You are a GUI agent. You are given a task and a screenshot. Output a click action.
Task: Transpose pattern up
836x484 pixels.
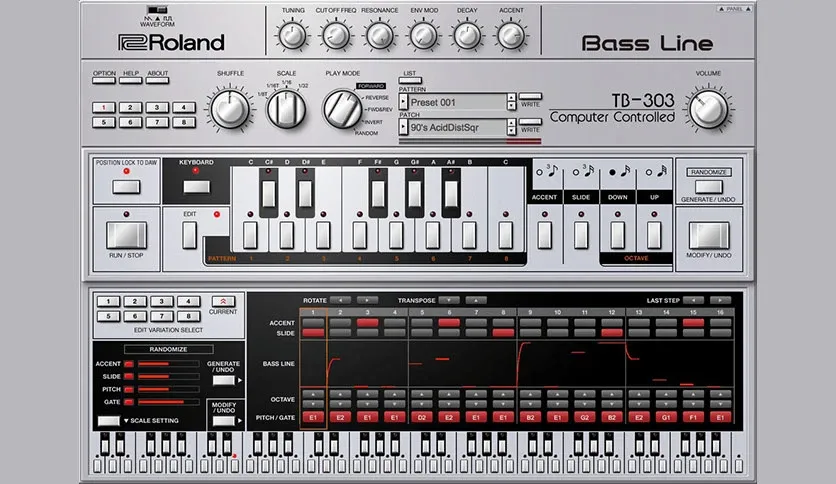pyautogui.click(x=476, y=300)
